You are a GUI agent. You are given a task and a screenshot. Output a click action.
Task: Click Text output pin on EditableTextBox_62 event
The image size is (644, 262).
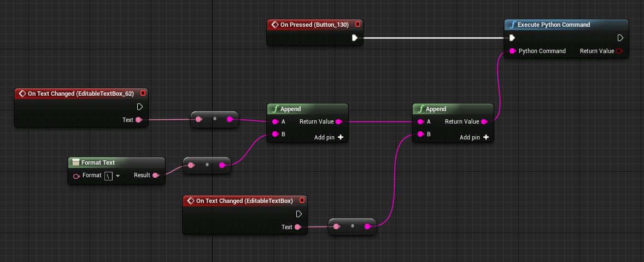point(138,120)
